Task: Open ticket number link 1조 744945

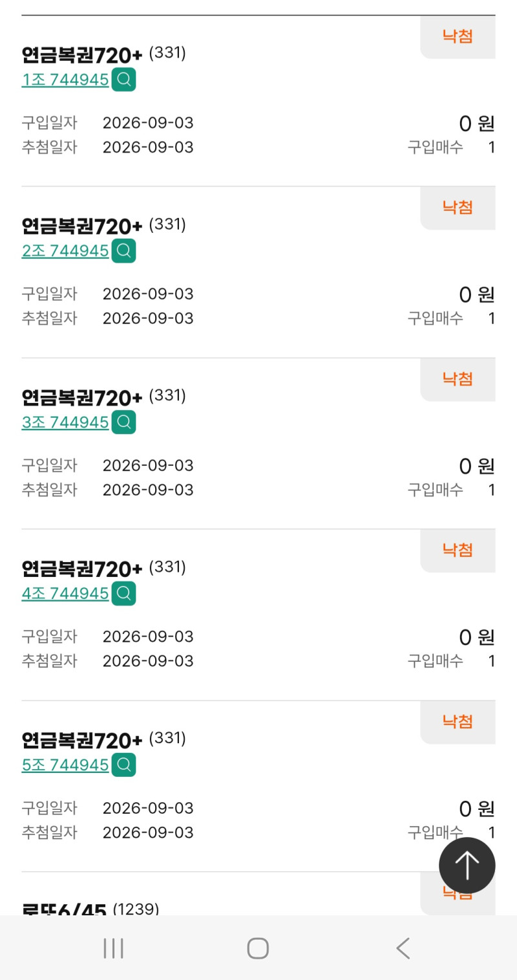Action: coord(65,80)
